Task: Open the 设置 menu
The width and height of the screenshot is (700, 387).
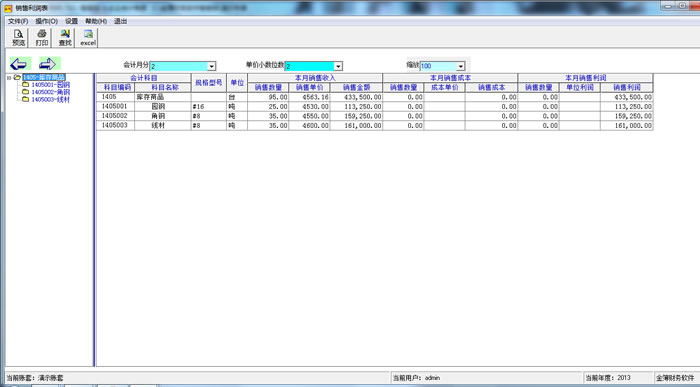Action: coord(71,21)
